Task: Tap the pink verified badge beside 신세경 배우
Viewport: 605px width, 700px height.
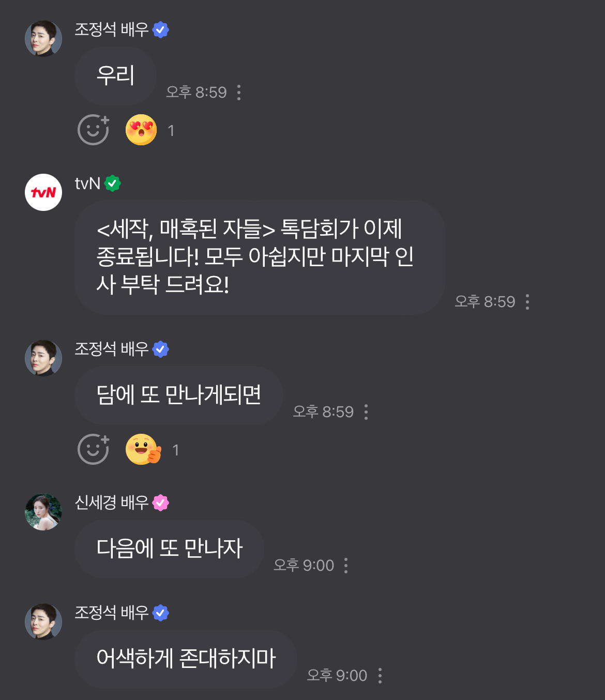Action: [161, 503]
